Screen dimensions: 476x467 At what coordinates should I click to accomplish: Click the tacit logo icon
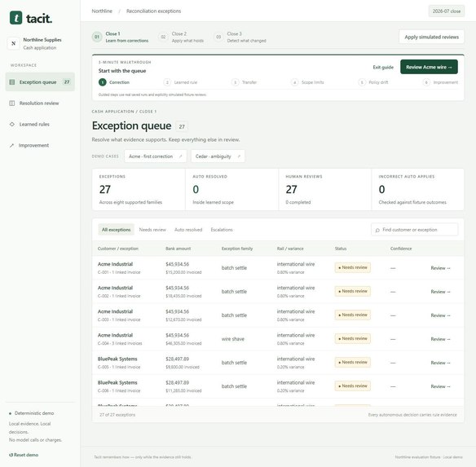point(15,18)
